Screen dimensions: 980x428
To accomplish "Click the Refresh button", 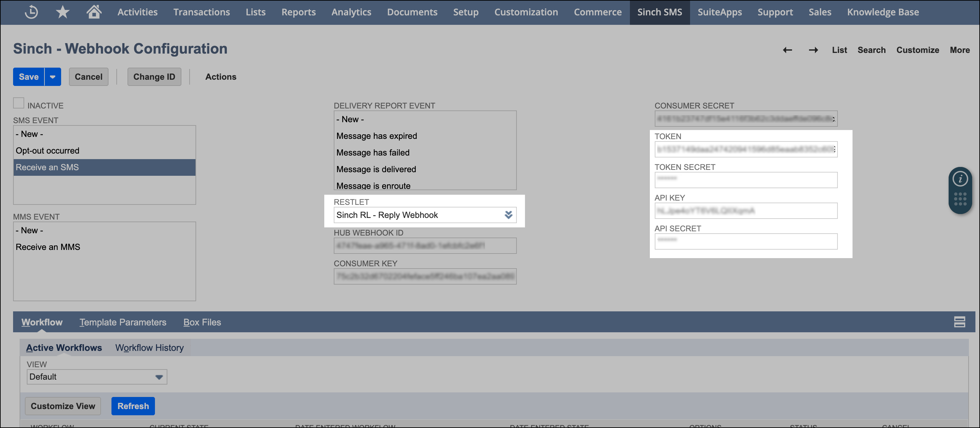I will coord(133,406).
